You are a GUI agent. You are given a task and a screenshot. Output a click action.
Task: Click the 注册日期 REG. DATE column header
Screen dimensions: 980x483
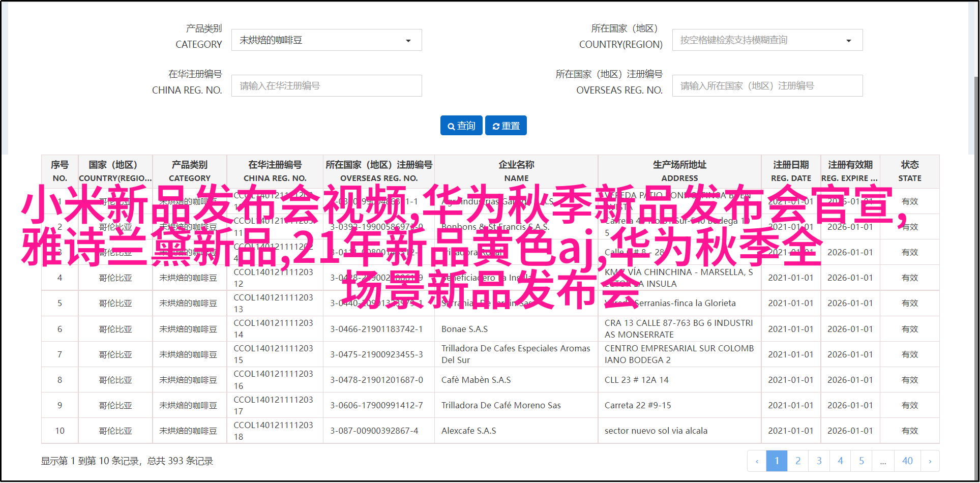(791, 171)
